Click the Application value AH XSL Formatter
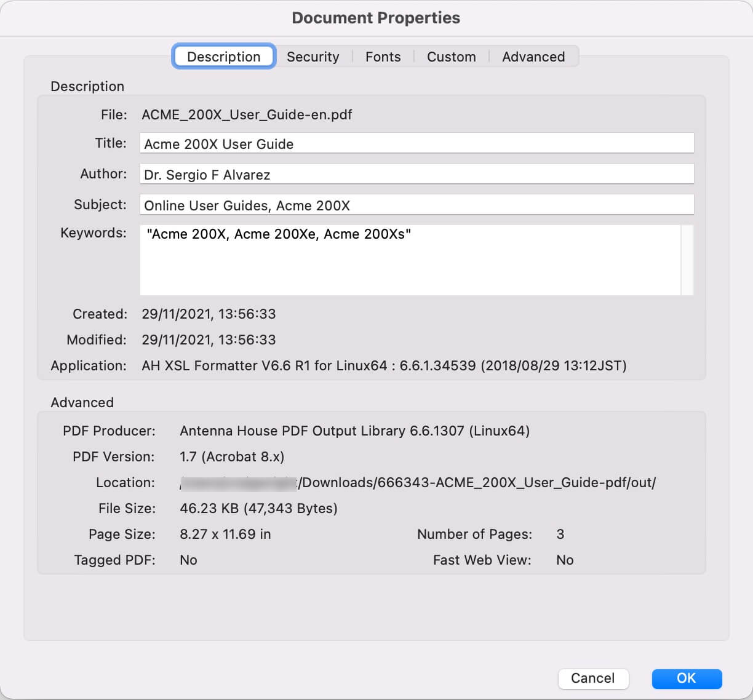 (384, 365)
